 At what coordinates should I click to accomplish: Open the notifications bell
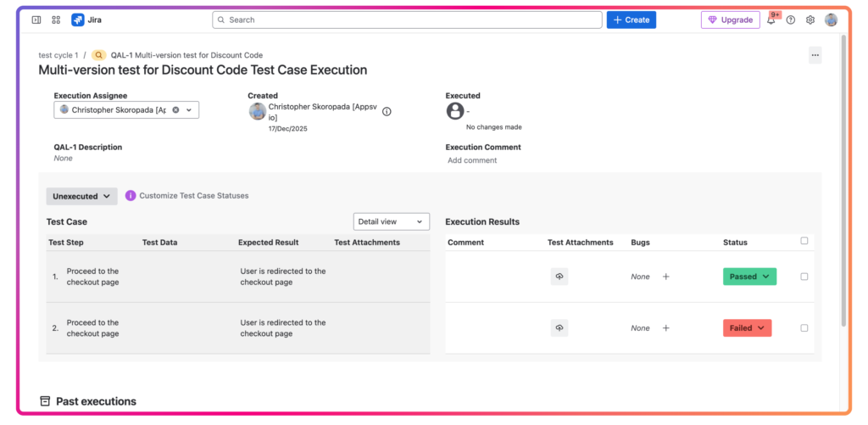tap(771, 20)
